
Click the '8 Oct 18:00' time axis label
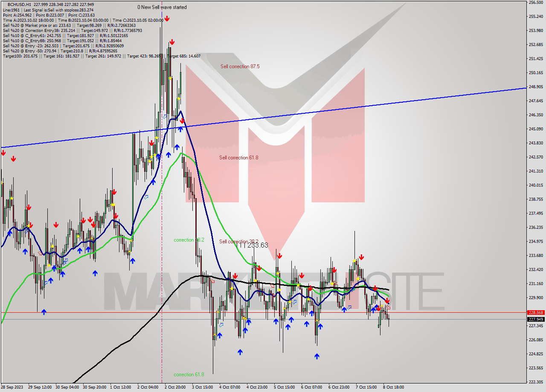[x=393, y=387]
